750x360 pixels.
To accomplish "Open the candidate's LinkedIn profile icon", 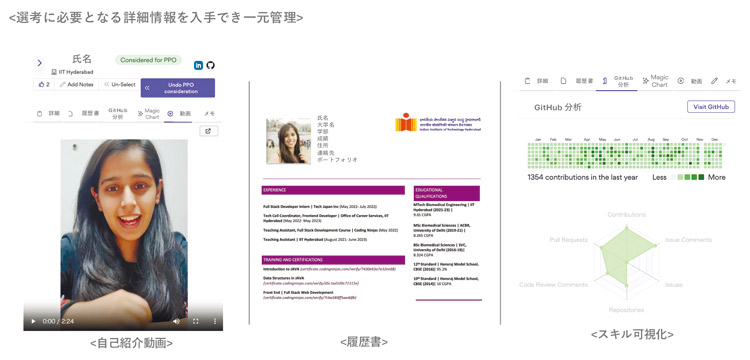I will tap(198, 65).
